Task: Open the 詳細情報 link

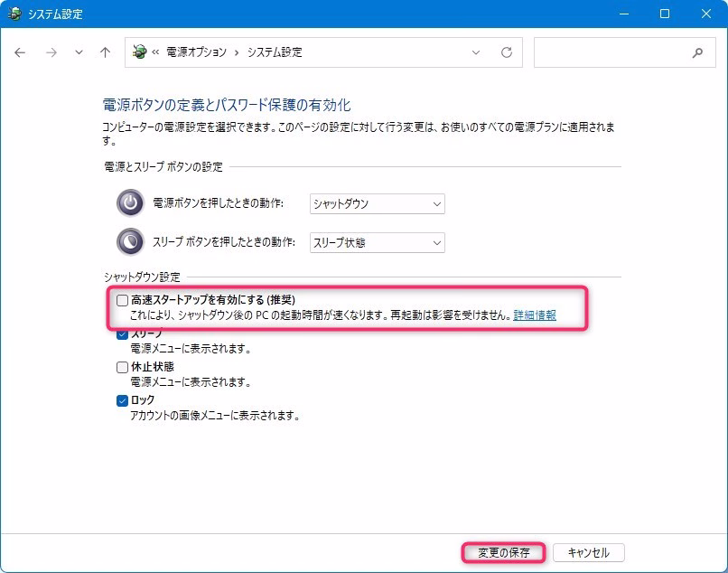Action: click(x=535, y=315)
